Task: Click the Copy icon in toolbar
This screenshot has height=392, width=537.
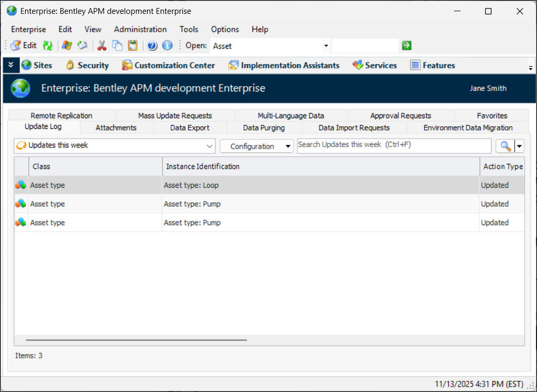Action: click(117, 45)
